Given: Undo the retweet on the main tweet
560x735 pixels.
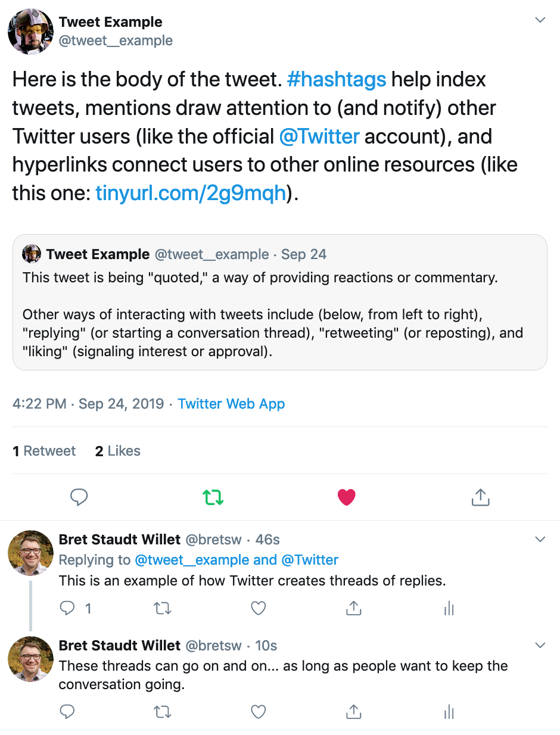Looking at the screenshot, I should (213, 497).
